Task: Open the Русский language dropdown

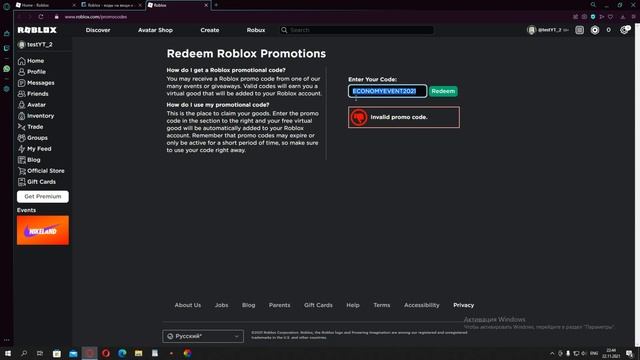Action: 203,336
